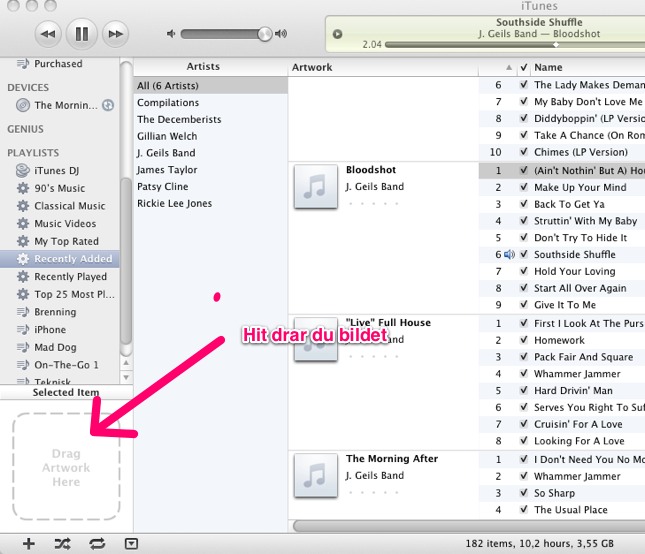The image size is (645, 554).
Task: Select All (6 Artists) in browser
Action: pos(210,86)
